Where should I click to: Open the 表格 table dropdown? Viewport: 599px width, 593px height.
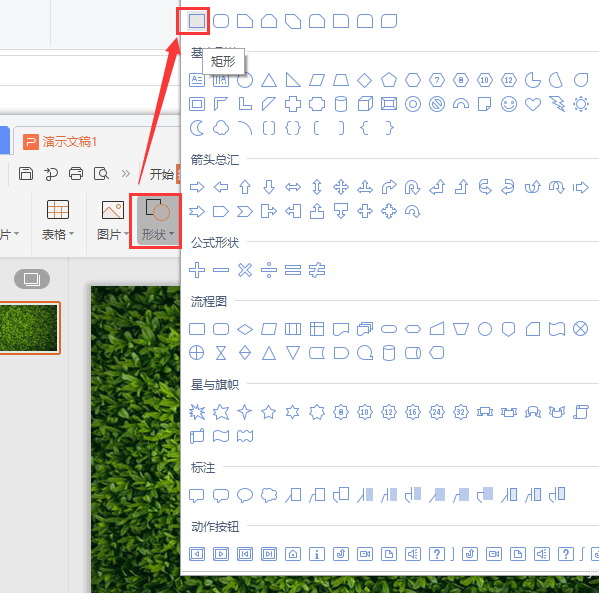(58, 221)
